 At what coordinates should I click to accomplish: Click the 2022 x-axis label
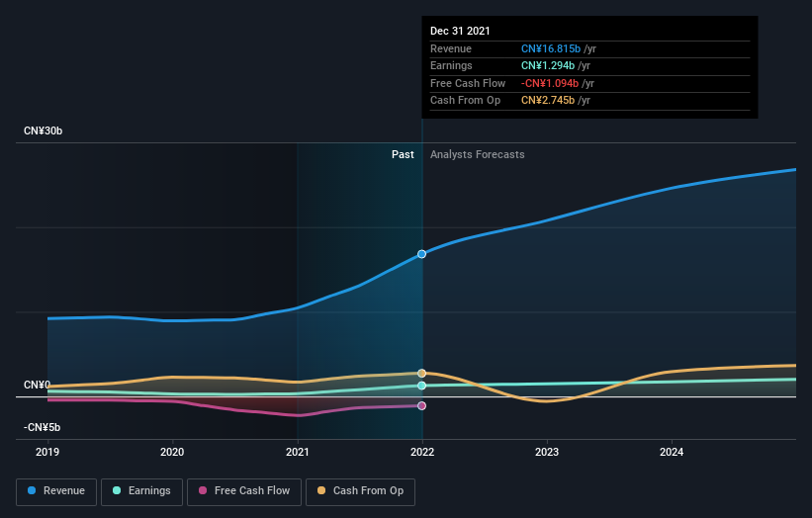[422, 452]
